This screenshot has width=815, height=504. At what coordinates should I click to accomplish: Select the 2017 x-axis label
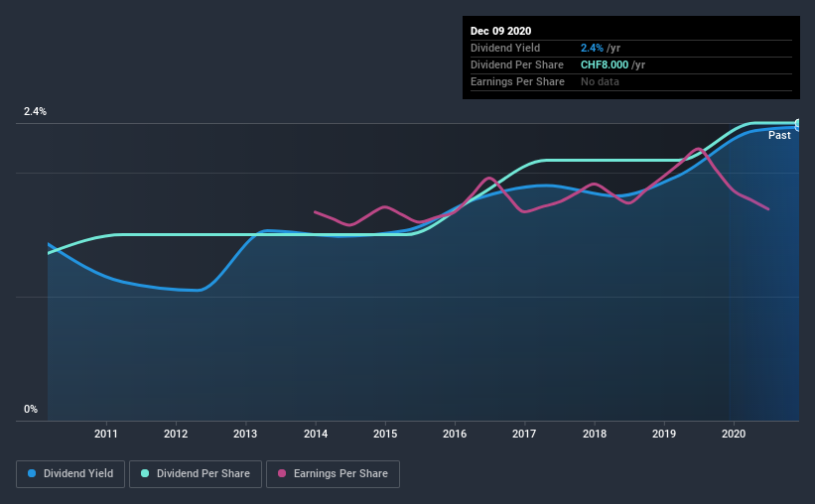pos(524,434)
